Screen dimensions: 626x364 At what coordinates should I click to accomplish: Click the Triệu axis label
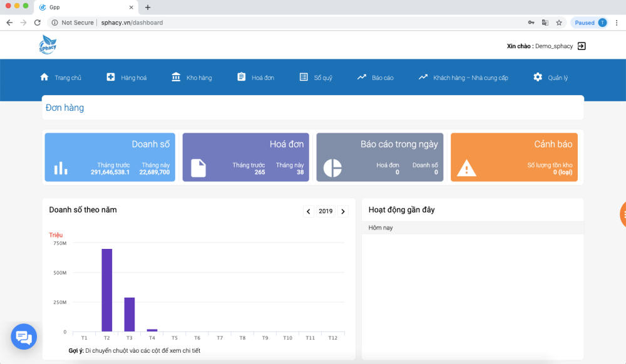56,235
